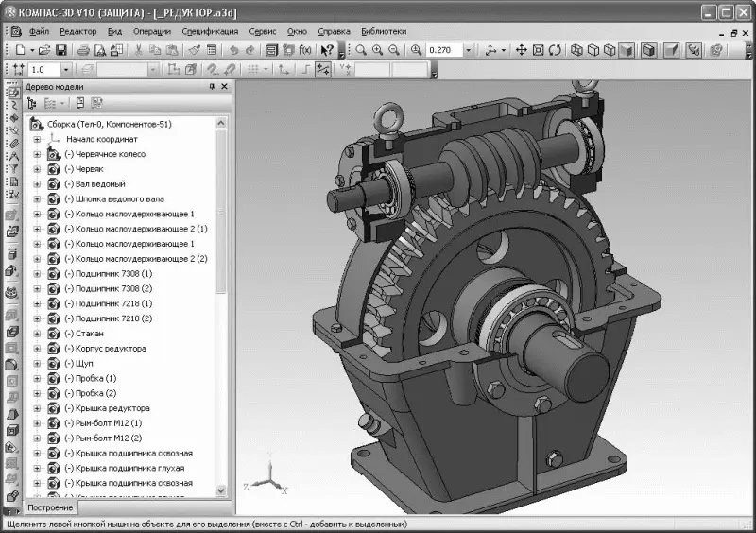Create a new document with the New icon
Screen dimensions: 756x533
20,50
